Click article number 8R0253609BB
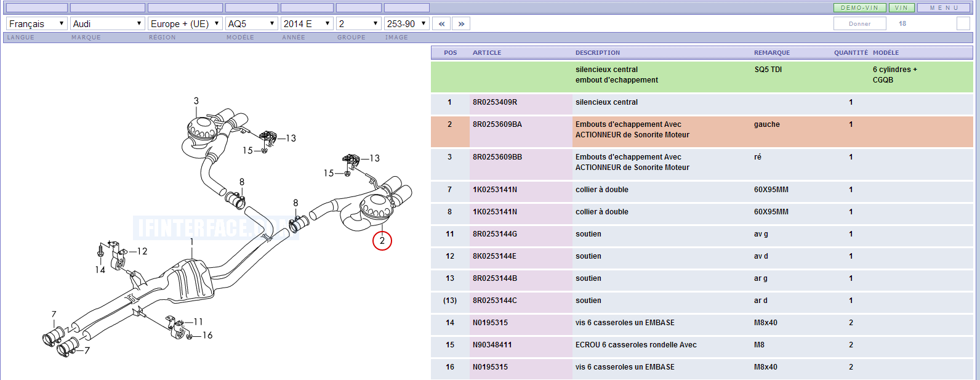The height and width of the screenshot is (380, 980). coord(497,157)
